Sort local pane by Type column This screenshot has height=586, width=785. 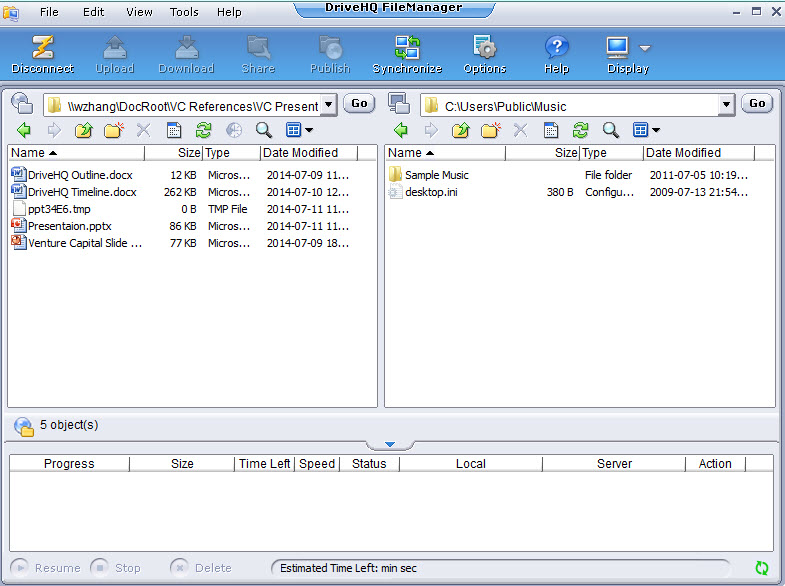click(611, 153)
